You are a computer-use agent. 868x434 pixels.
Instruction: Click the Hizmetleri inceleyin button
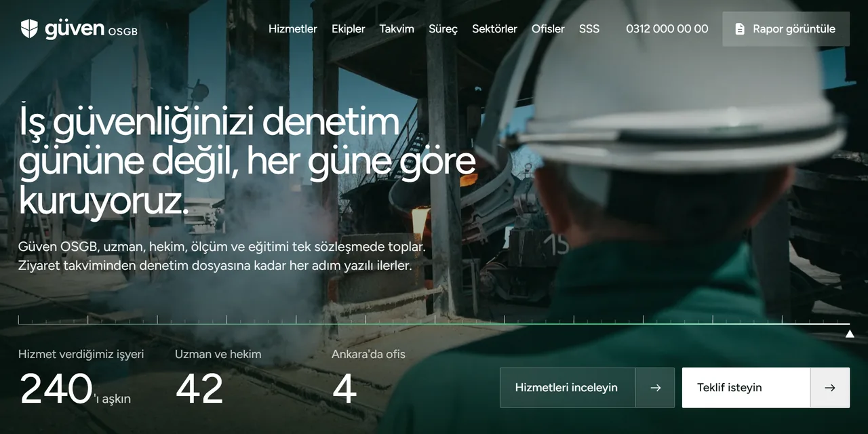click(587, 388)
